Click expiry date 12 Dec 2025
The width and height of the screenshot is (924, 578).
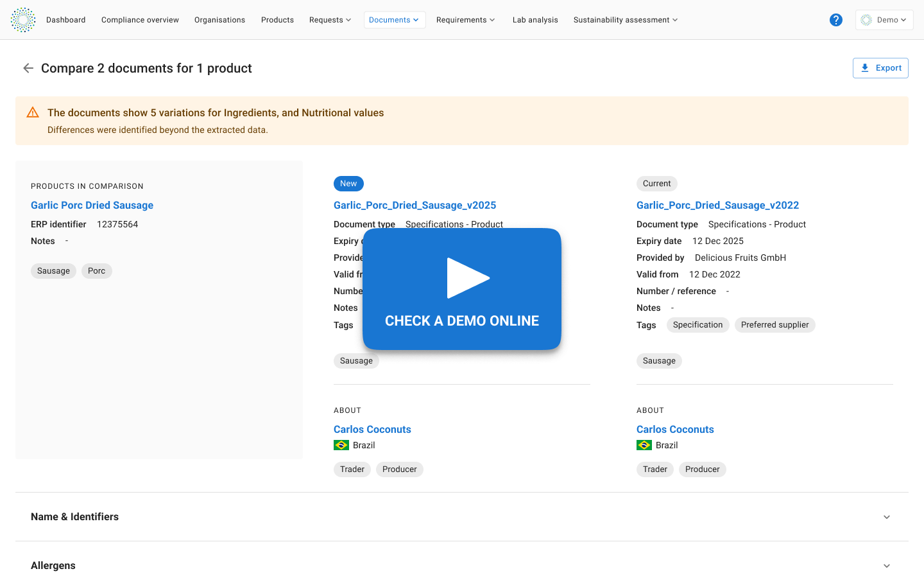coord(718,241)
